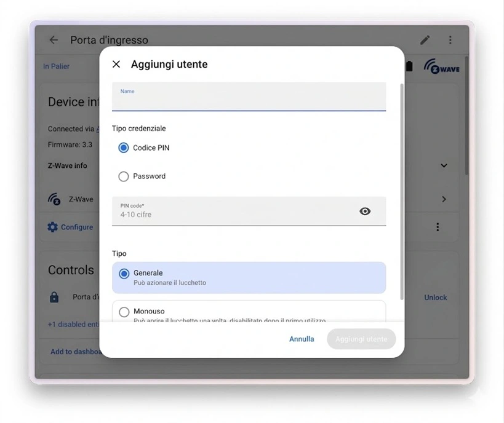Click the Configure gear icon
This screenshot has height=423, width=504.
pos(52,227)
